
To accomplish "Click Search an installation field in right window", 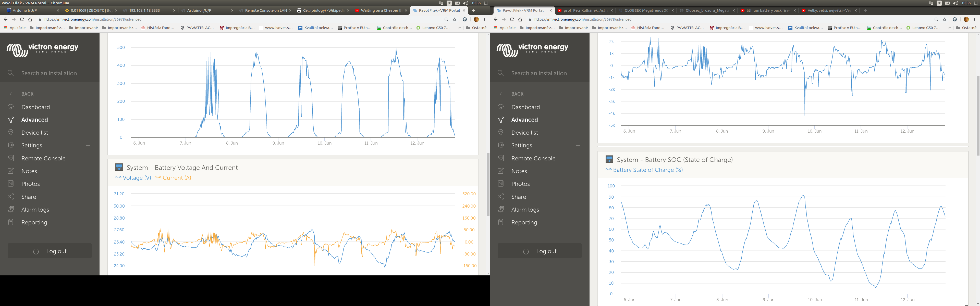I will tap(540, 73).
